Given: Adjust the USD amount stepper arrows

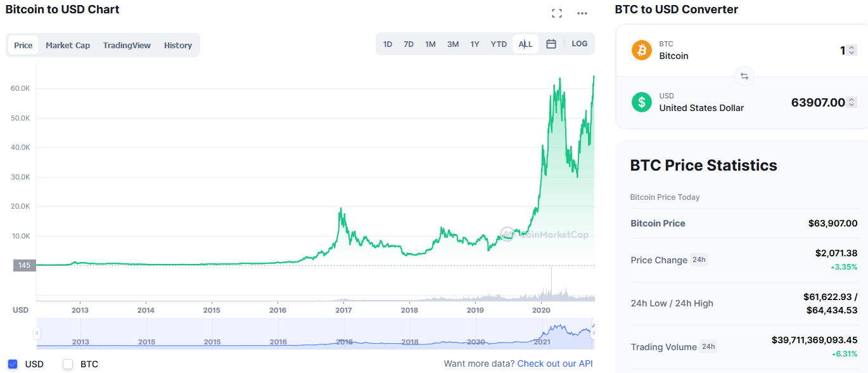Looking at the screenshot, I should click(x=852, y=102).
